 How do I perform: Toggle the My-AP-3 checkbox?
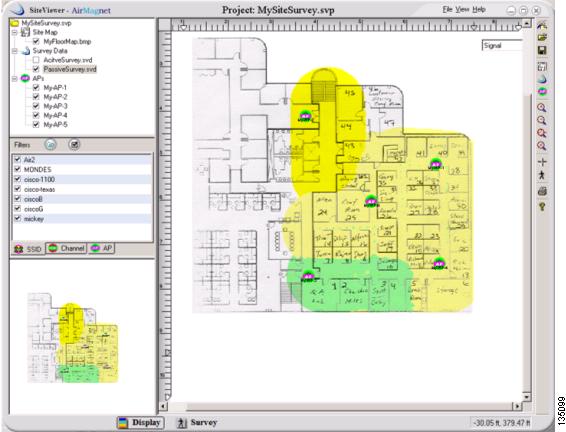pyautogui.click(x=36, y=106)
